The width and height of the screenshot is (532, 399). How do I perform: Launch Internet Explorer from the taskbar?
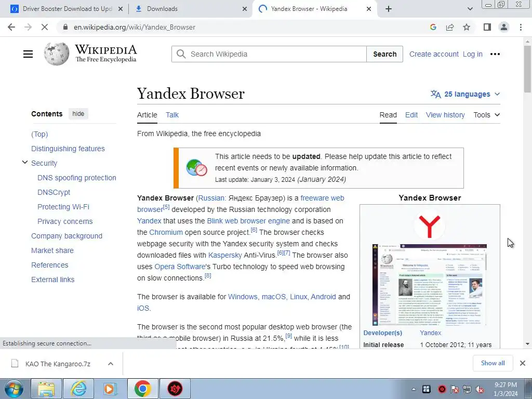[78, 389]
